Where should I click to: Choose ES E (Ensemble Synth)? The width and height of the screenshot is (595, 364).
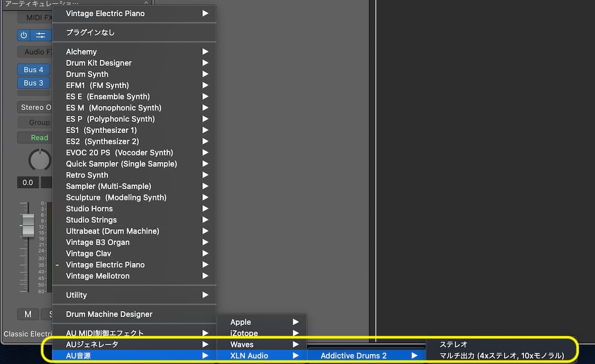tap(135, 97)
